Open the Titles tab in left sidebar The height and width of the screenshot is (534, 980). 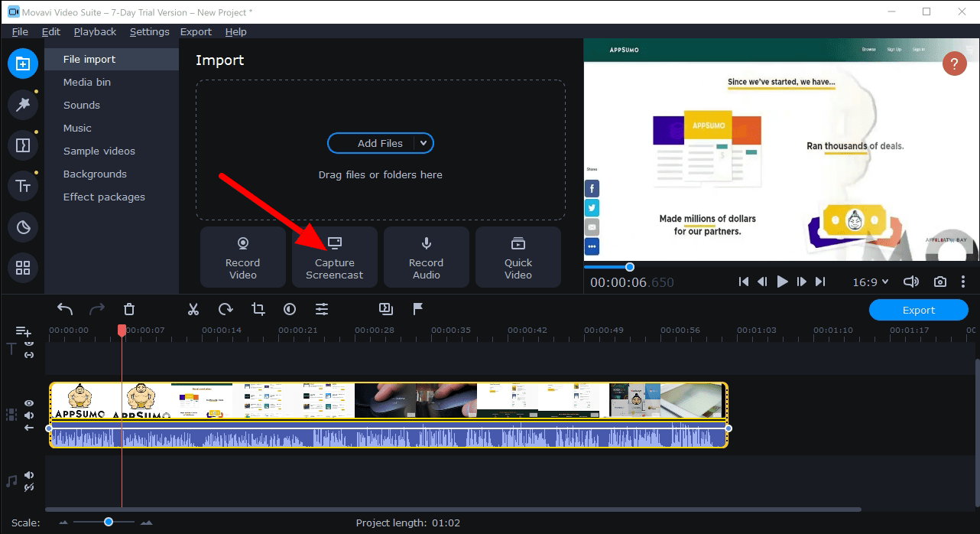[x=23, y=186]
